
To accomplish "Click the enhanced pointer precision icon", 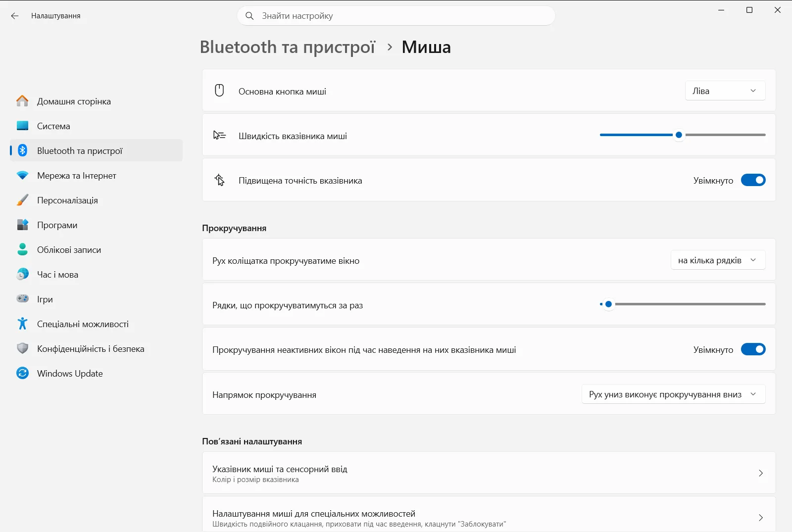I will (x=219, y=180).
